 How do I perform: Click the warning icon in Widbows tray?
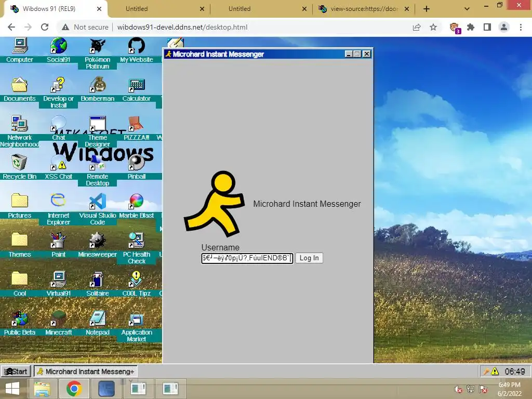495,371
